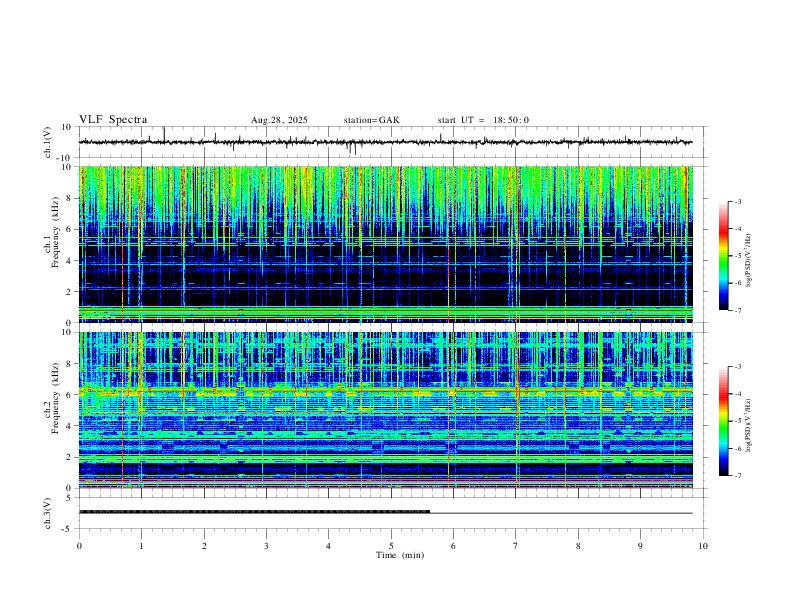Click the "ch.1(V)" waveform axis label
Screen dimensions: 792x612
coord(48,142)
